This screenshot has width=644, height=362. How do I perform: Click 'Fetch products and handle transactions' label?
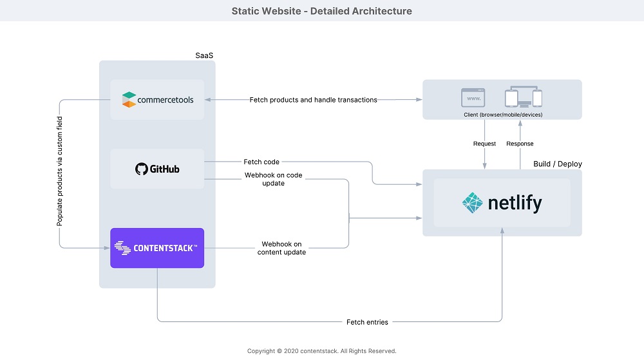(x=314, y=100)
